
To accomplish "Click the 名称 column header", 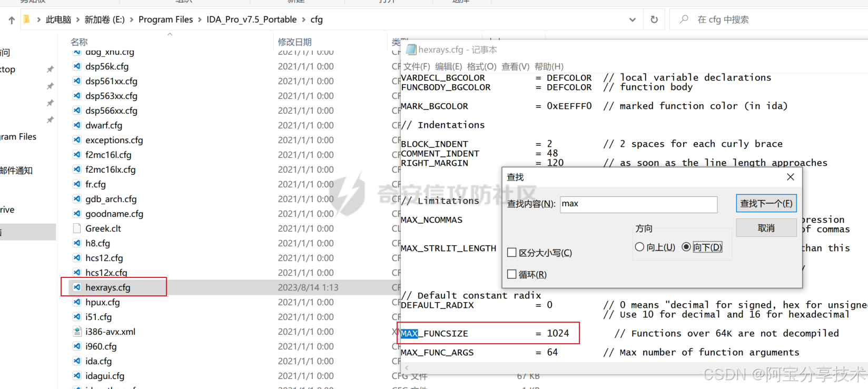I will point(79,42).
